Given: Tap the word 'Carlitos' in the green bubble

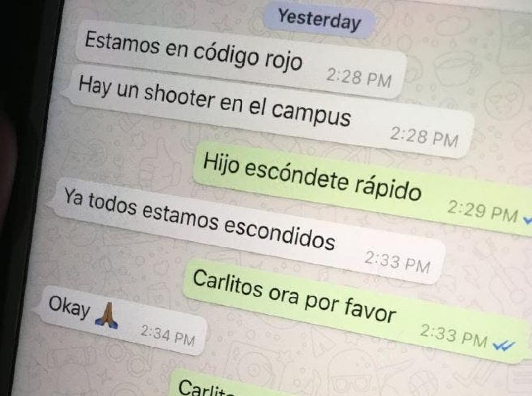Looking at the screenshot, I should click(x=227, y=285).
